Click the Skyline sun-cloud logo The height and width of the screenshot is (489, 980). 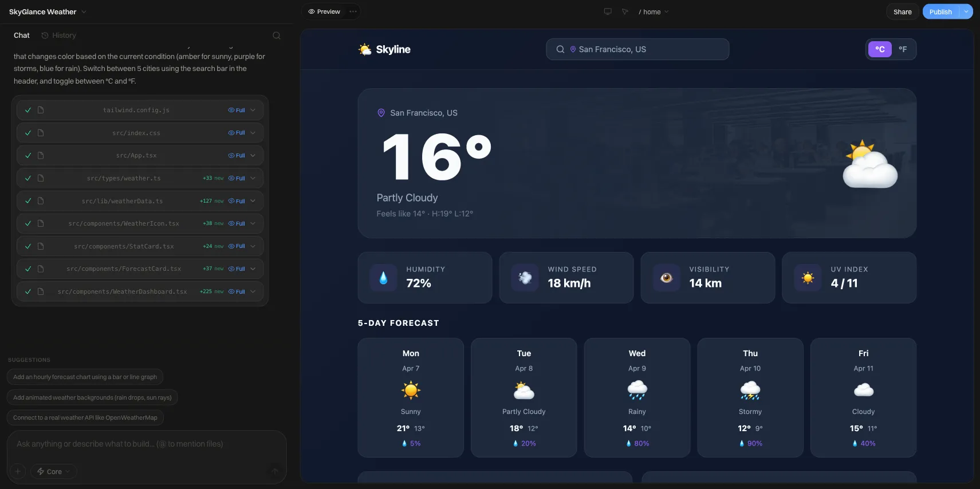click(x=365, y=49)
